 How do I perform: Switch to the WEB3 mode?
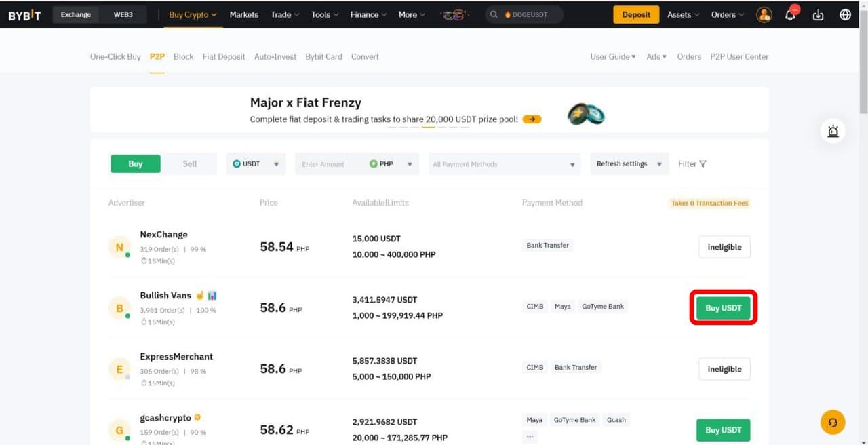(123, 15)
